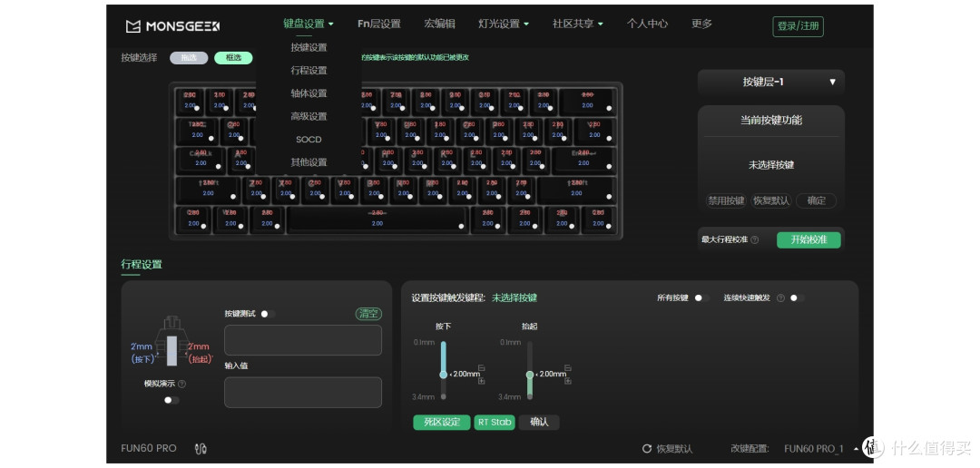Viewport: 980px width, 468px height.
Task: Select the spacebar on the keyboard layout
Action: tap(377, 219)
